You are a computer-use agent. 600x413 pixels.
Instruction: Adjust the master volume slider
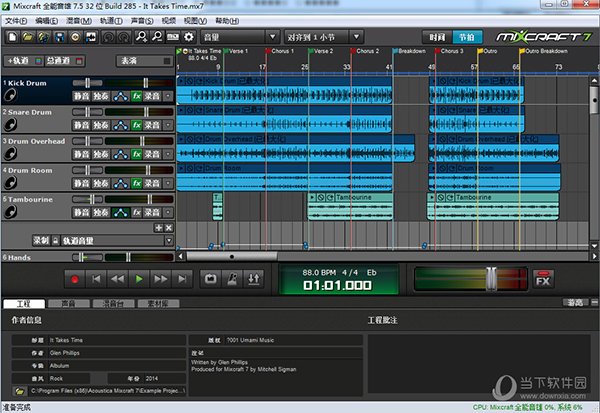tap(491, 279)
